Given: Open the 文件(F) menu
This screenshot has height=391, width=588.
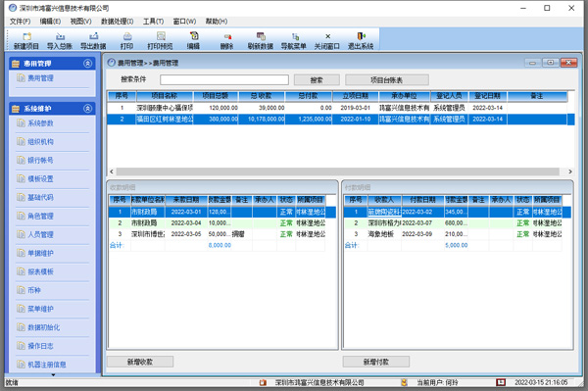Looking at the screenshot, I should click(x=20, y=22).
